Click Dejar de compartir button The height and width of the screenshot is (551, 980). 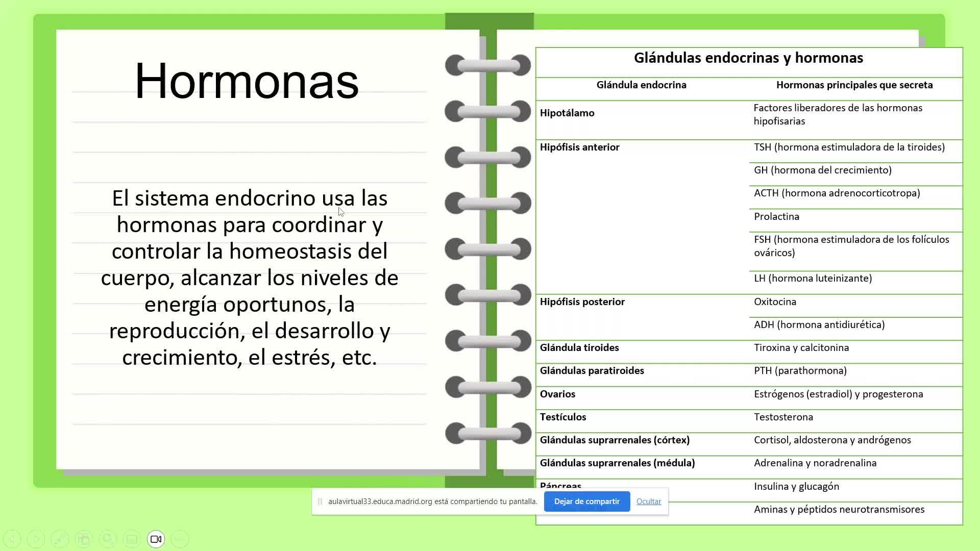[x=586, y=502]
